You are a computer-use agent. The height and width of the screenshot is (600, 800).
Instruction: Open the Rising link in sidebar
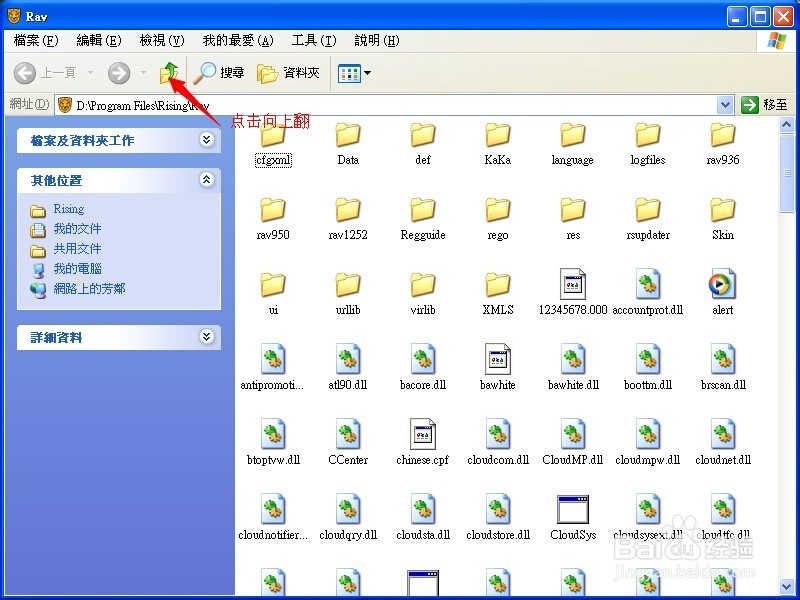click(x=68, y=209)
